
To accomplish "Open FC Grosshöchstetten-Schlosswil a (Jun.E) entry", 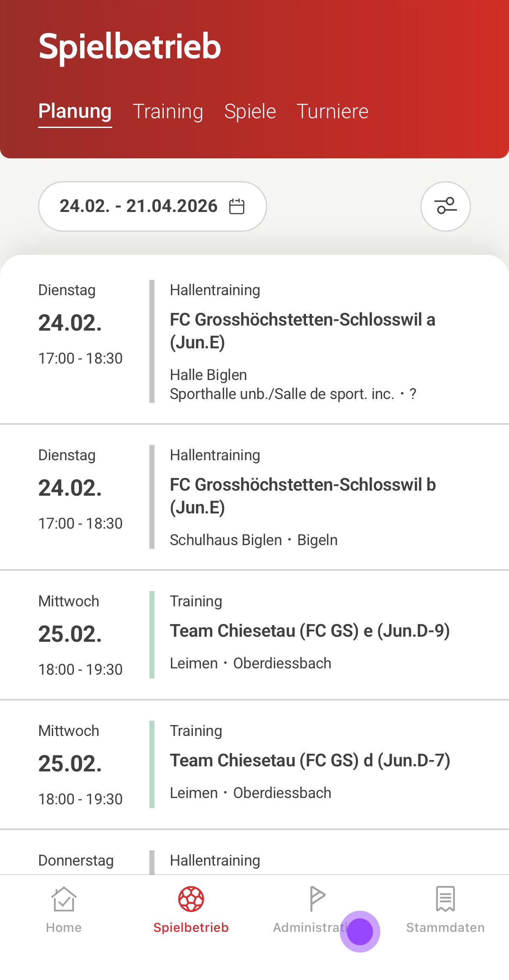I will click(302, 331).
